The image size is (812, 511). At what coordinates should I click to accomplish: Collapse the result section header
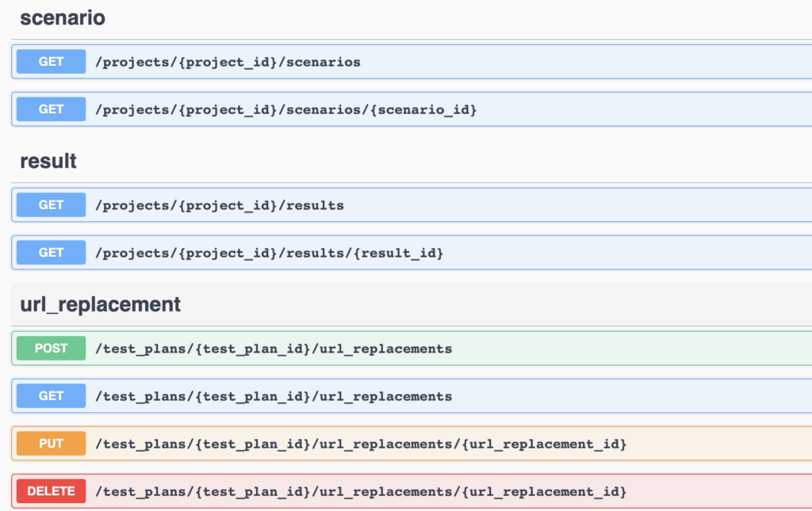pos(48,161)
